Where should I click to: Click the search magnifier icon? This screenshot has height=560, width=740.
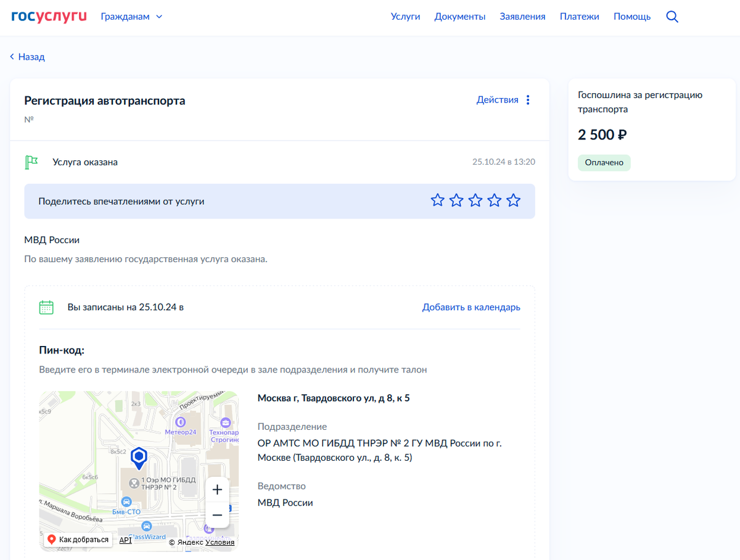(x=672, y=17)
